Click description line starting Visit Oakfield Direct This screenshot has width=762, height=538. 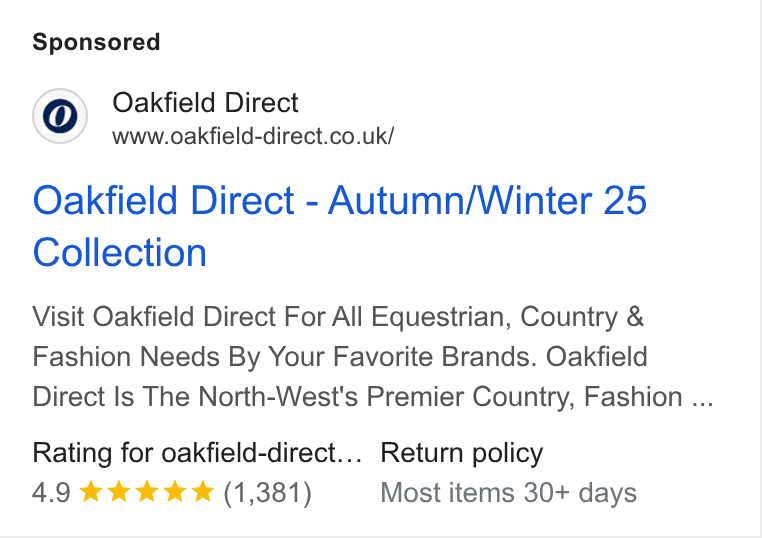[338, 317]
